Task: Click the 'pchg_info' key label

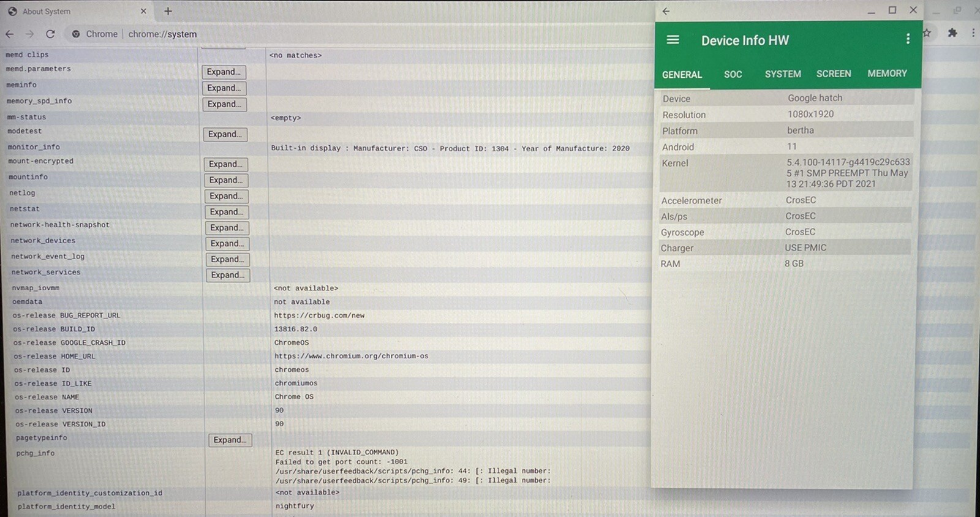Action: (35, 453)
